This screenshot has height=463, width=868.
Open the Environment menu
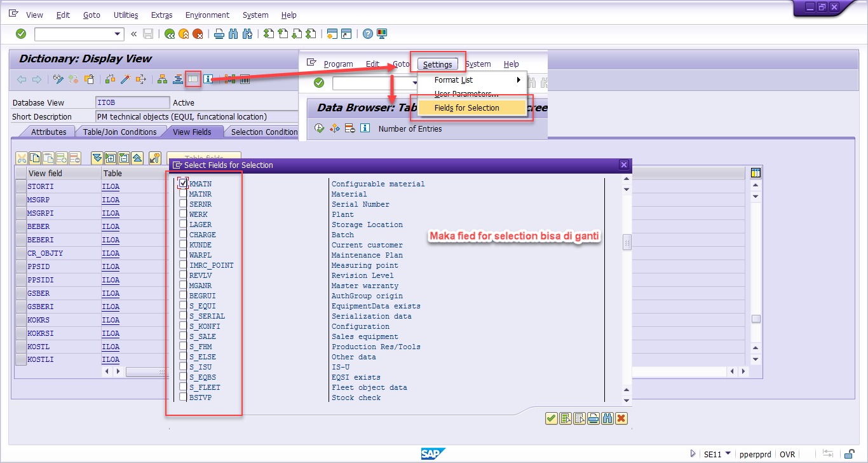(x=207, y=15)
